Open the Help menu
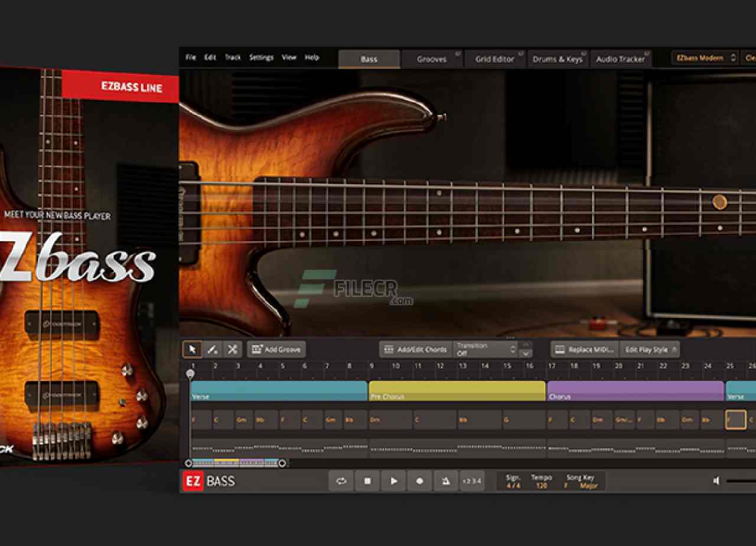This screenshot has width=756, height=546. (x=312, y=57)
